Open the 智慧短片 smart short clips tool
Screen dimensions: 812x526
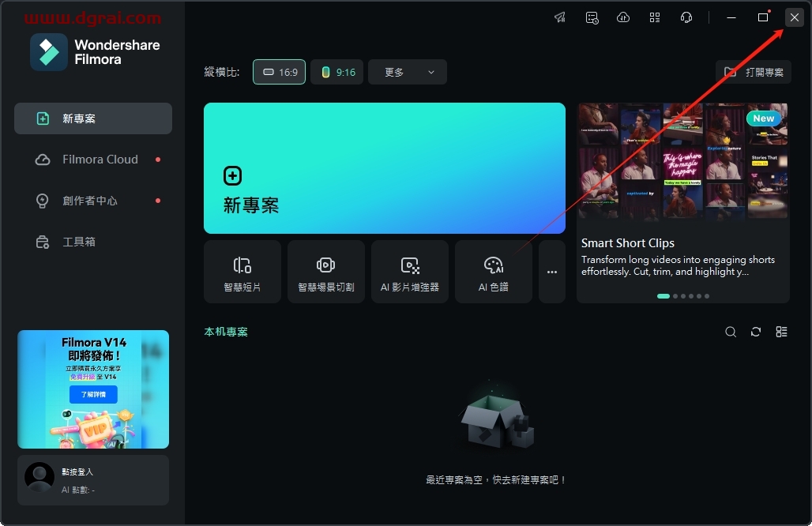coord(242,272)
